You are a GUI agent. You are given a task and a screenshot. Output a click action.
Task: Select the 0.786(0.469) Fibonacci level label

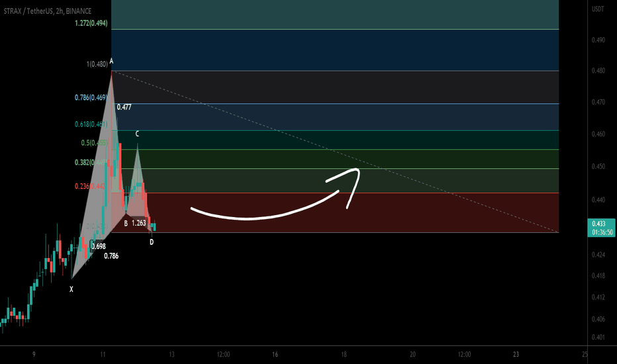click(91, 97)
